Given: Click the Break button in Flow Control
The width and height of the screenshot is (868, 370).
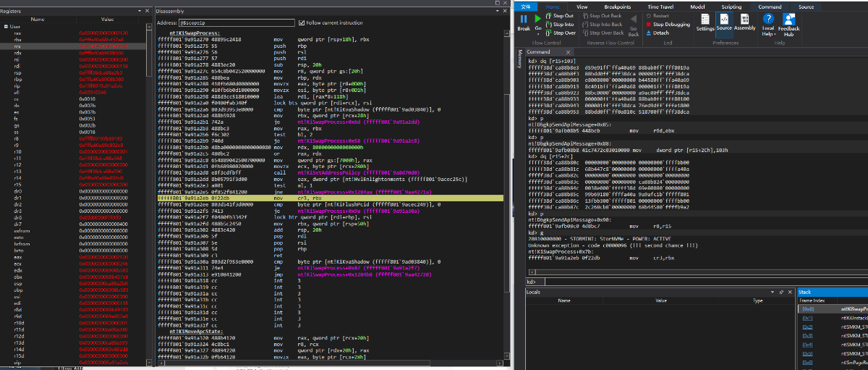Looking at the screenshot, I should (524, 22).
